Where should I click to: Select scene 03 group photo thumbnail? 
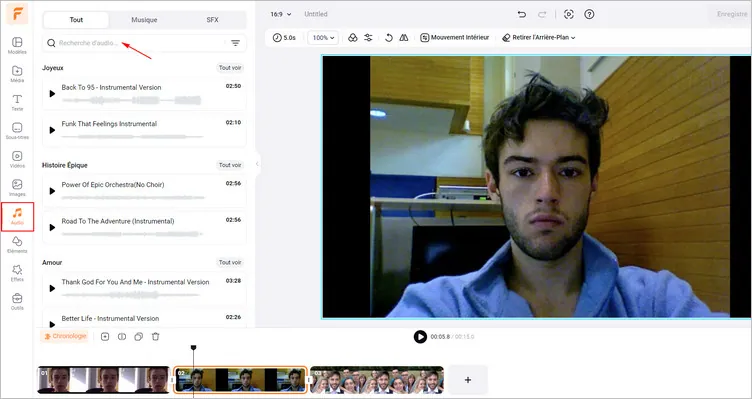(x=377, y=380)
